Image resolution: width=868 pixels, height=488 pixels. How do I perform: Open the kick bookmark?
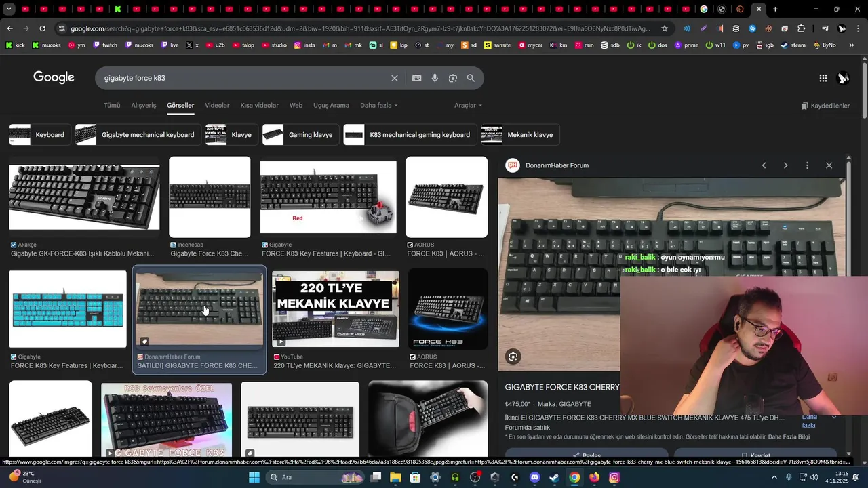pyautogui.click(x=15, y=45)
